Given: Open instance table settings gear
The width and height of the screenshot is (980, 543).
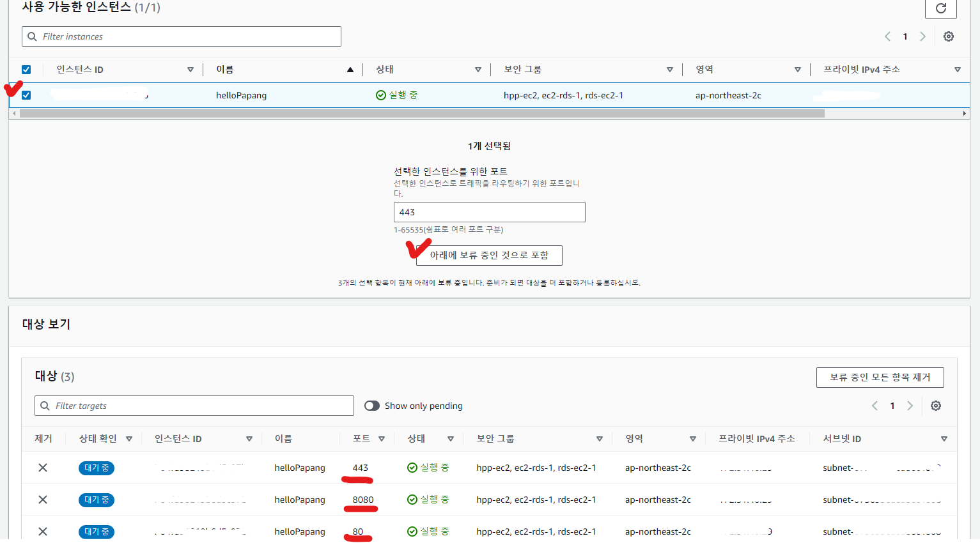Looking at the screenshot, I should click(949, 36).
